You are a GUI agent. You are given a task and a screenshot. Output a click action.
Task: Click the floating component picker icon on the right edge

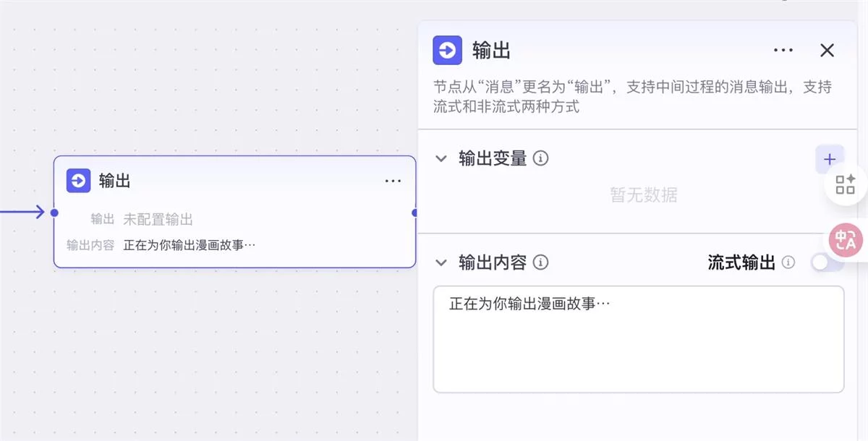(845, 184)
